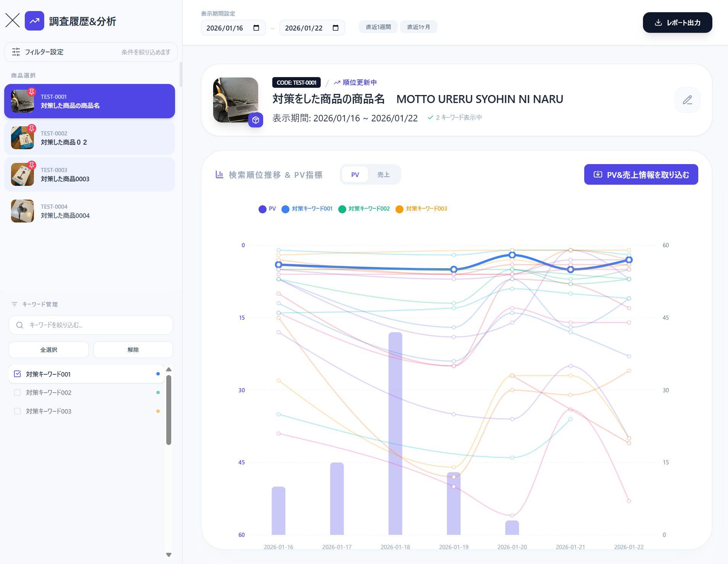Image resolution: width=728 pixels, height=564 pixels.
Task: Enable the 対策キーワード003 checkbox
Action: [18, 411]
